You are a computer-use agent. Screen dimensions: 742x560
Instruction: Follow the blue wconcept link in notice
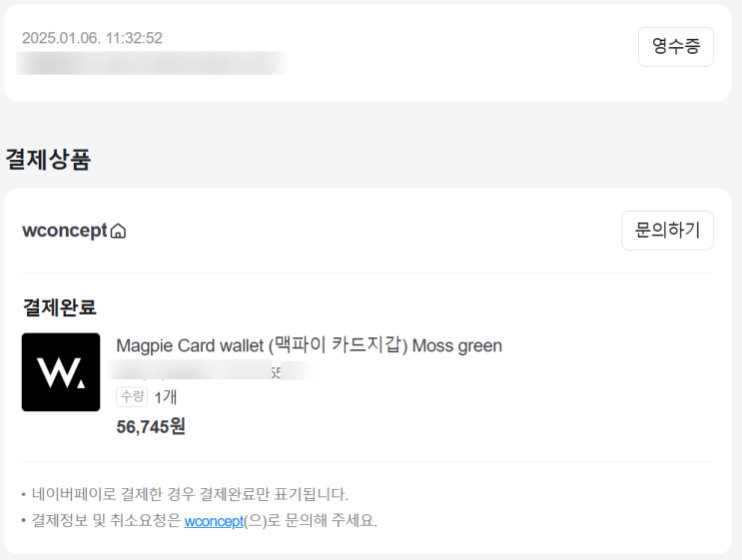[214, 521]
